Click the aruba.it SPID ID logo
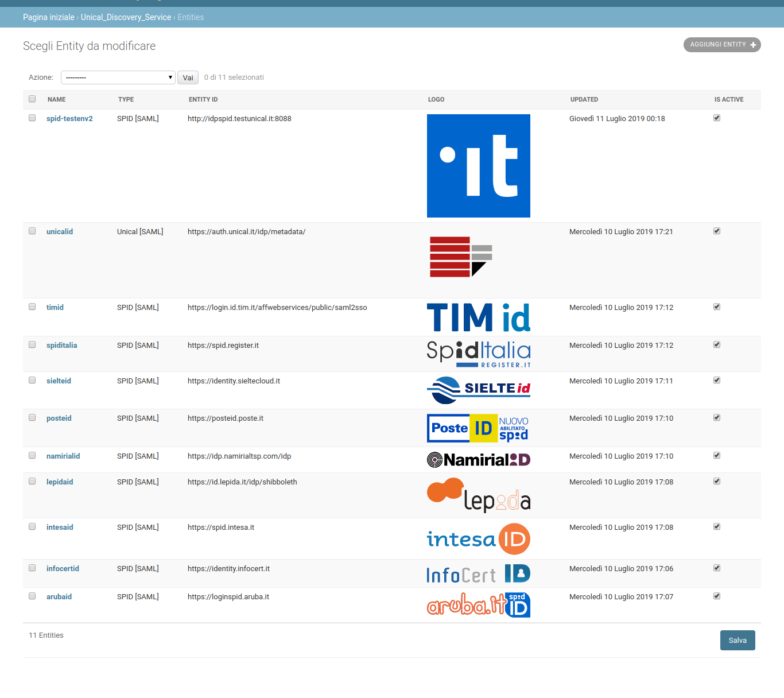784x698 pixels. coord(479,605)
